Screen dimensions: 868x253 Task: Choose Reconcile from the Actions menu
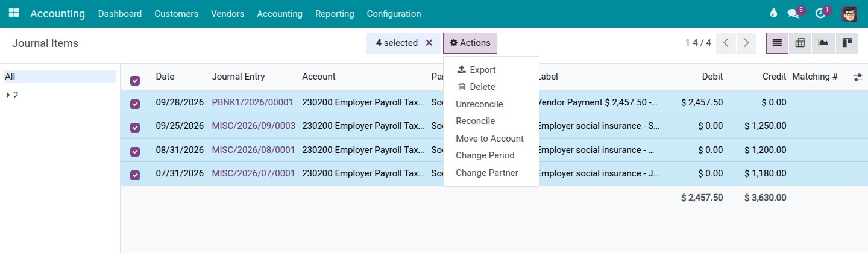pyautogui.click(x=491, y=121)
